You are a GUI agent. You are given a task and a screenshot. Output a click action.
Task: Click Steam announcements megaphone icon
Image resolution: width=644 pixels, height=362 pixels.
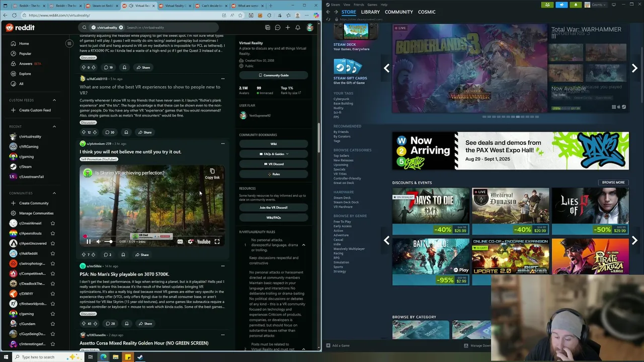tap(561, 5)
